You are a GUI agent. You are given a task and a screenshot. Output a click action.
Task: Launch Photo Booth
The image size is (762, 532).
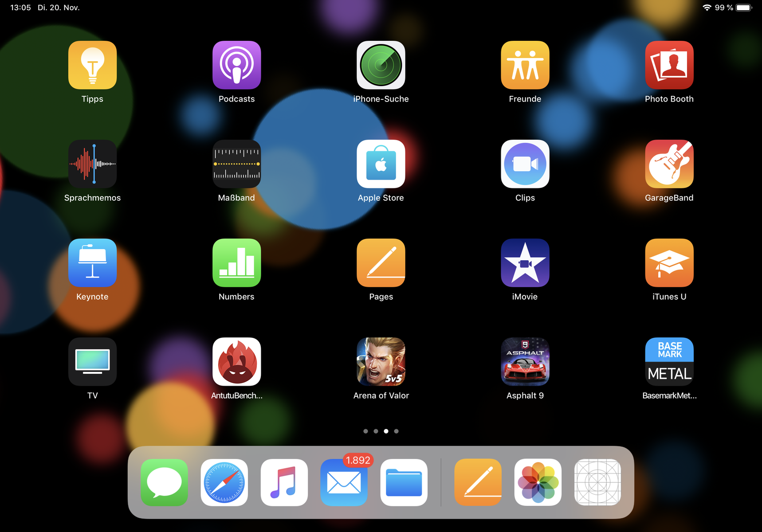coord(669,65)
